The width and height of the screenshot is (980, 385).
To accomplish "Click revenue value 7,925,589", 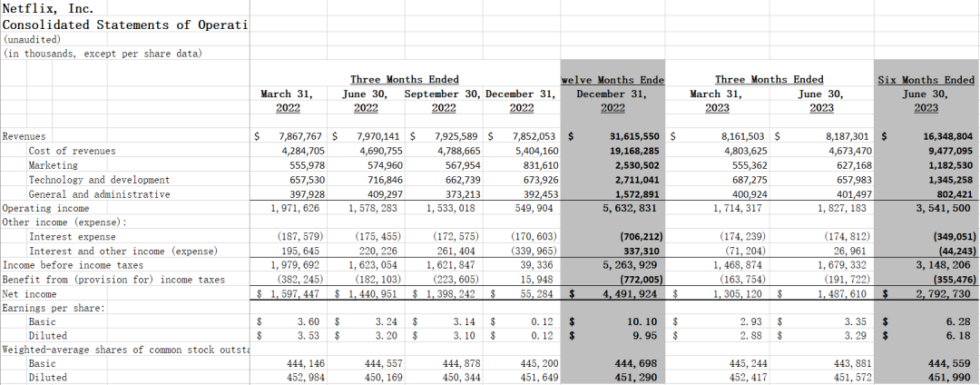I will coord(456,136).
